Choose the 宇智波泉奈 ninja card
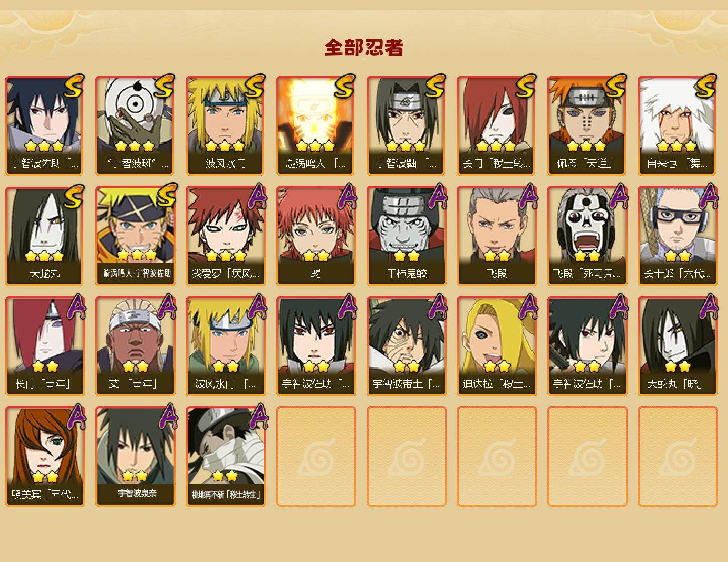Screen dimensions: 728x562 point(135,457)
